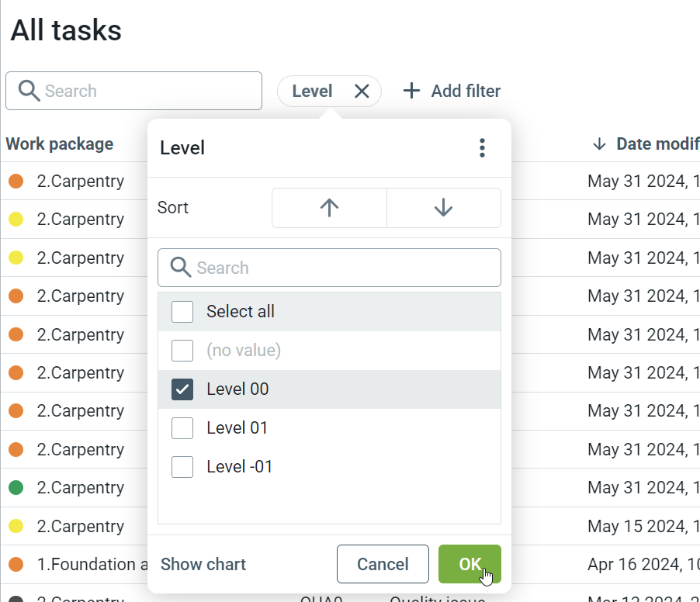Viewport: 700px width, 602px height.
Task: Click the Cancel button
Action: click(383, 564)
